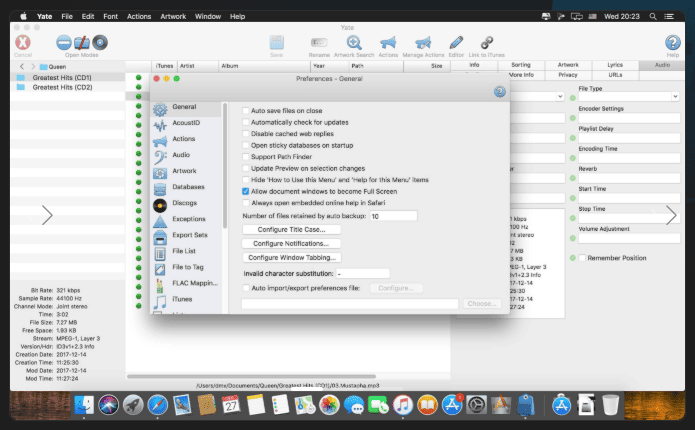Go forward with the browser forward chevron
The image size is (695, 430).
pos(33,66)
